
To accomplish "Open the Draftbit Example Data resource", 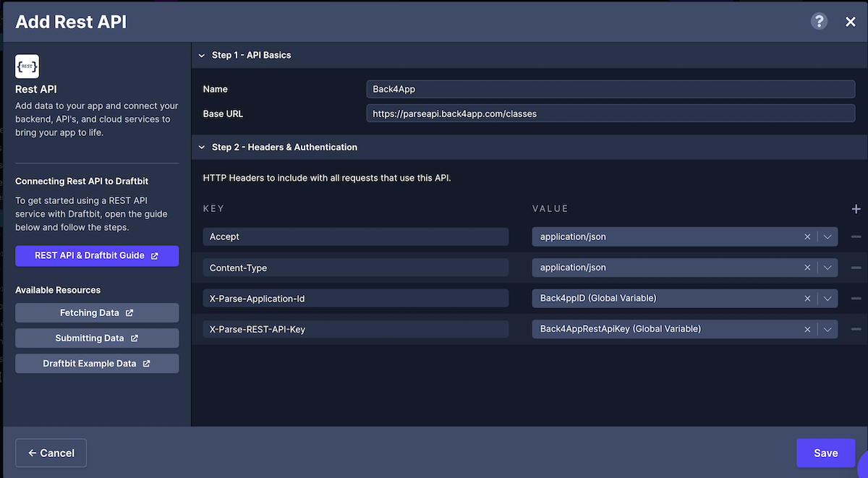I will tap(97, 364).
